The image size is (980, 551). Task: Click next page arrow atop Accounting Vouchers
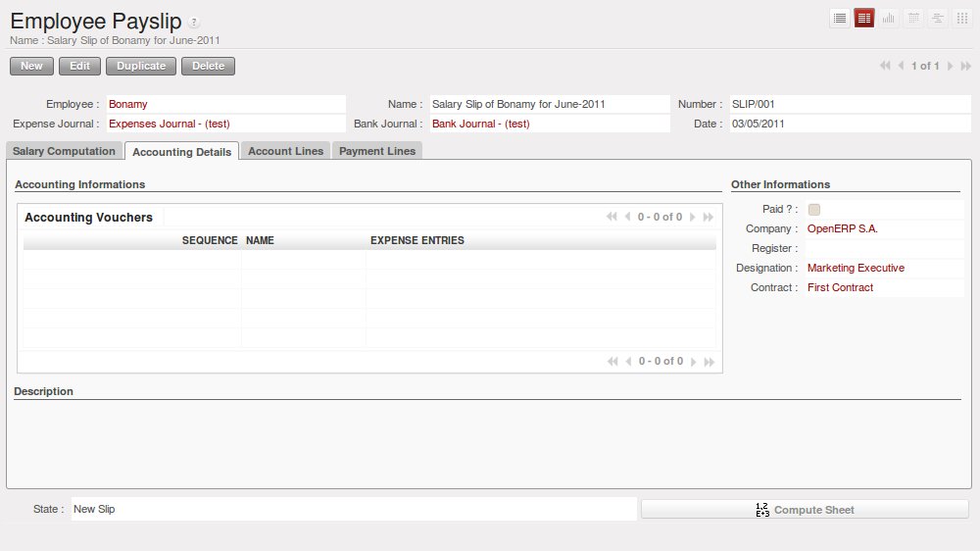tap(693, 217)
